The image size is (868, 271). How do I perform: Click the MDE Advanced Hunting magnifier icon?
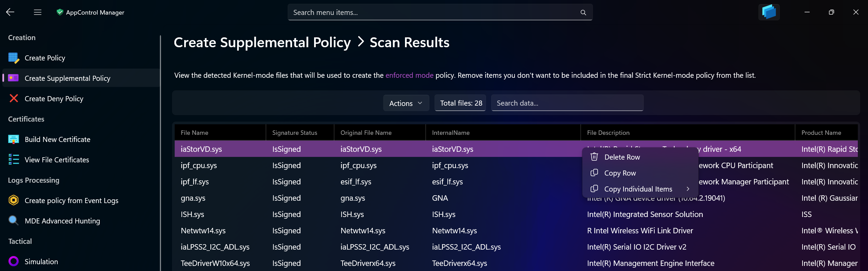click(13, 221)
